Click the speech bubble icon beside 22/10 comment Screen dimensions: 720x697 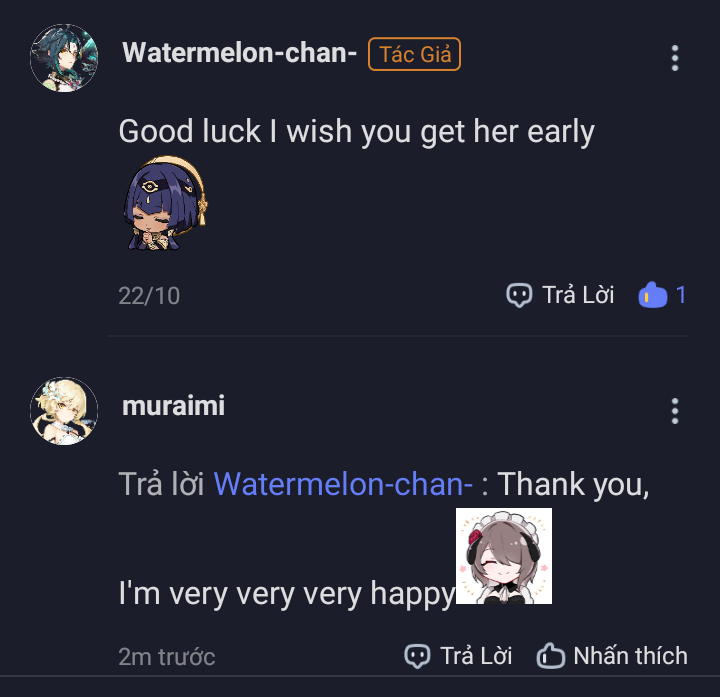519,295
